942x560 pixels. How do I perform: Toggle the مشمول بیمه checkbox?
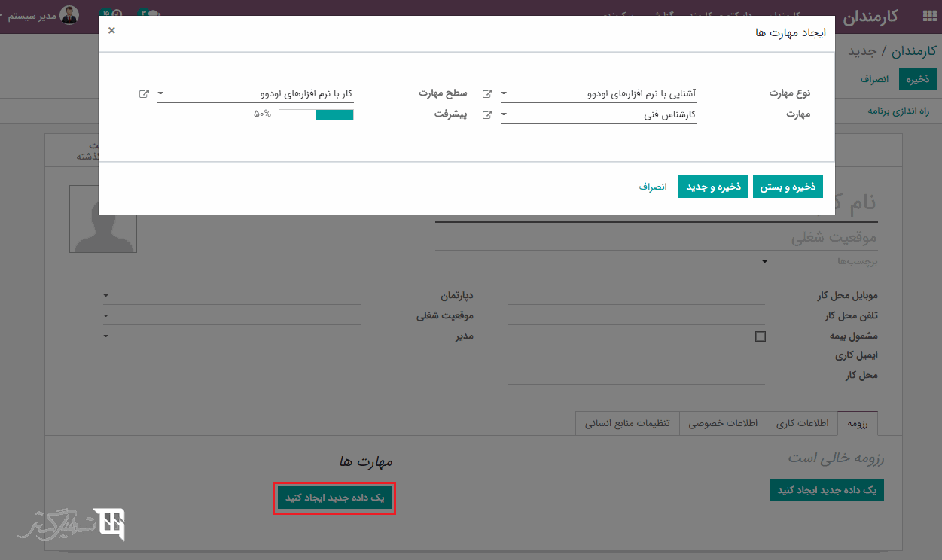[x=760, y=336]
